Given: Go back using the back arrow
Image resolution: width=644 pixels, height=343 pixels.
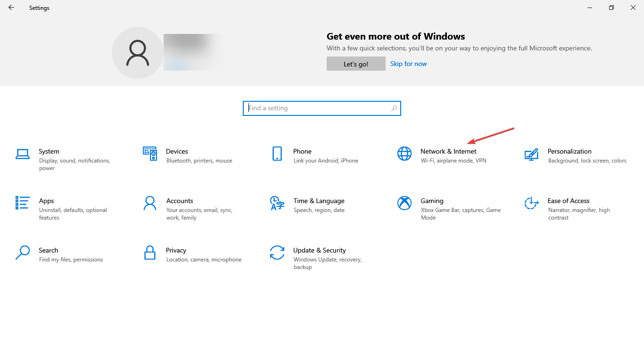Looking at the screenshot, I should (11, 8).
